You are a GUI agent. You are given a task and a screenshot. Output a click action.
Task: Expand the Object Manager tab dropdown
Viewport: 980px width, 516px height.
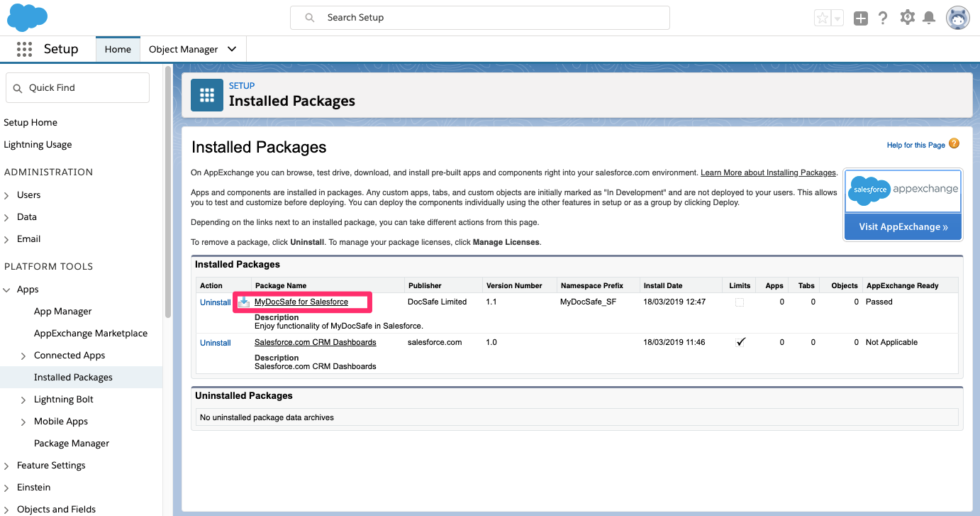232,49
